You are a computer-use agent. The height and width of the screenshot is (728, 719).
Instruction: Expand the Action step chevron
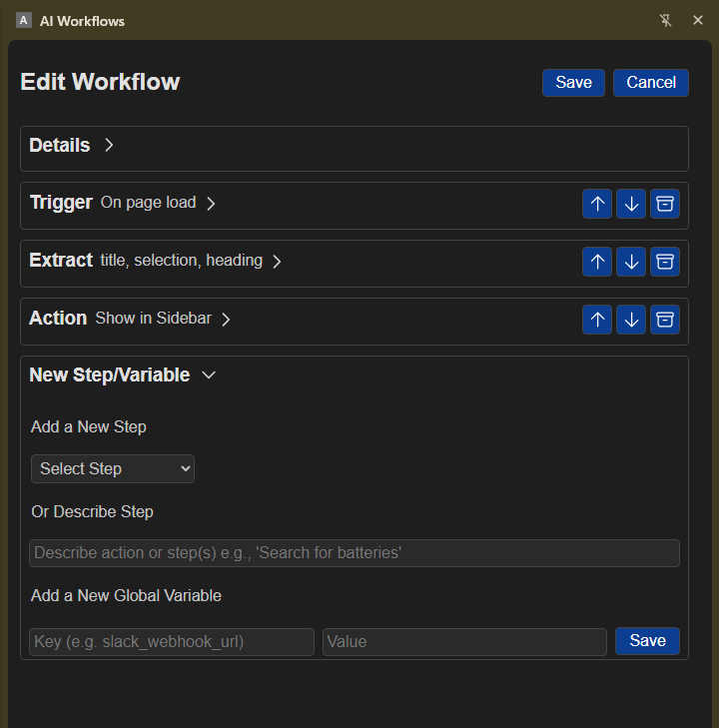click(x=226, y=320)
